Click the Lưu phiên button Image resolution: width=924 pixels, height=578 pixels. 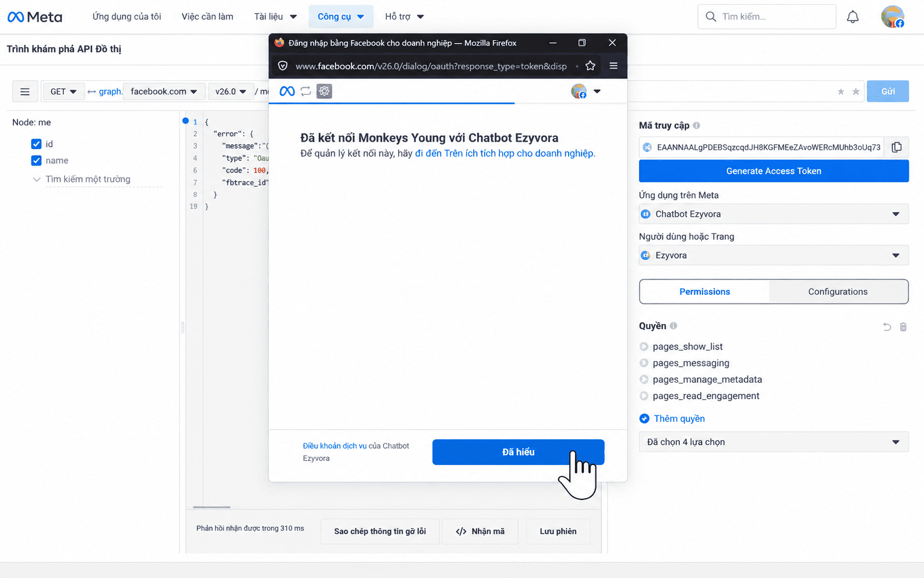558,531
